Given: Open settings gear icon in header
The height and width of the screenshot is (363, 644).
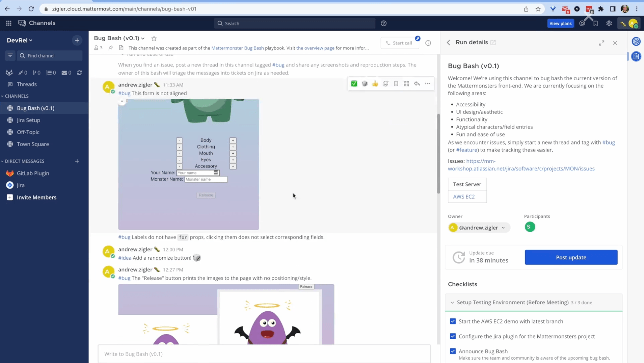Looking at the screenshot, I should click(x=609, y=23).
